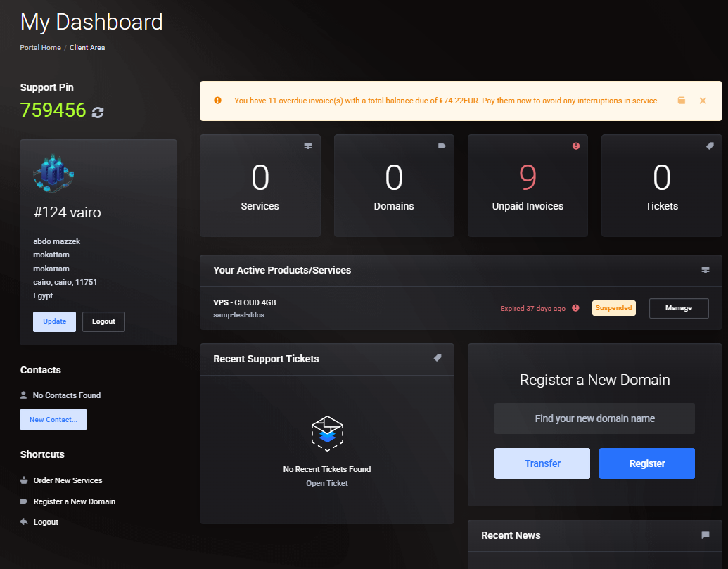Open the wallet icon in overdue alert
The image size is (728, 569).
pos(681,101)
